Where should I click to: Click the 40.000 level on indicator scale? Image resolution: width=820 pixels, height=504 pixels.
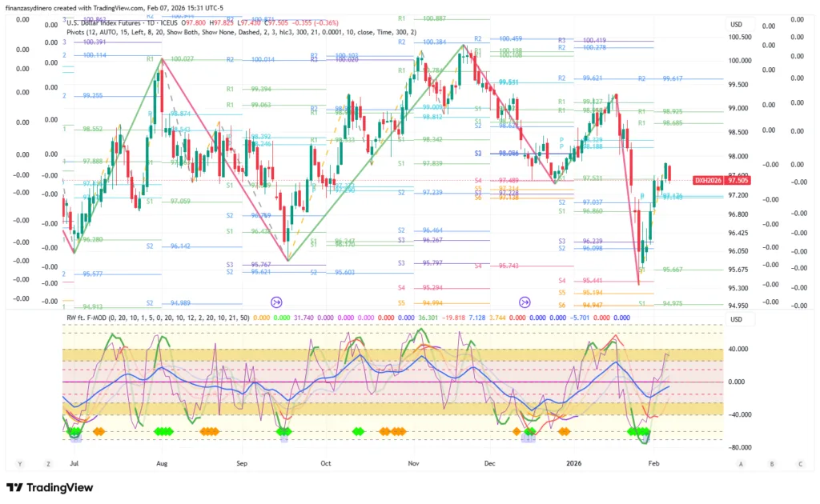pyautogui.click(x=739, y=350)
